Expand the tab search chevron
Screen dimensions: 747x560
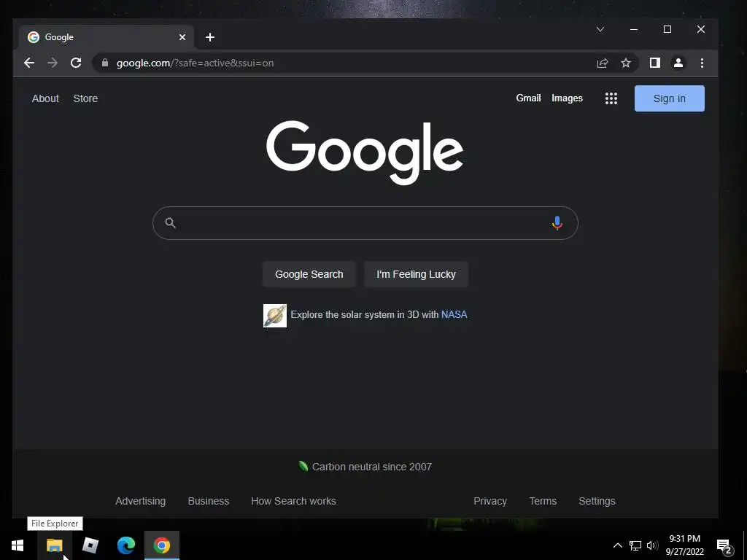(600, 29)
